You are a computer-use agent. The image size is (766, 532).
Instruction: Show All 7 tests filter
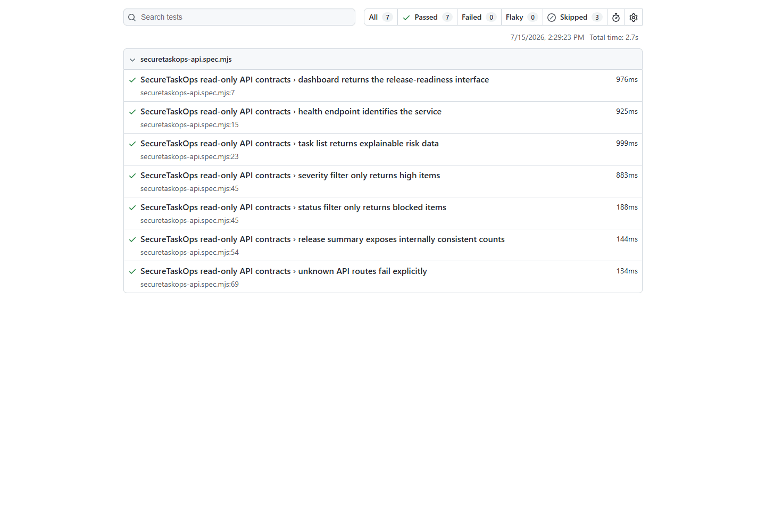(x=381, y=17)
